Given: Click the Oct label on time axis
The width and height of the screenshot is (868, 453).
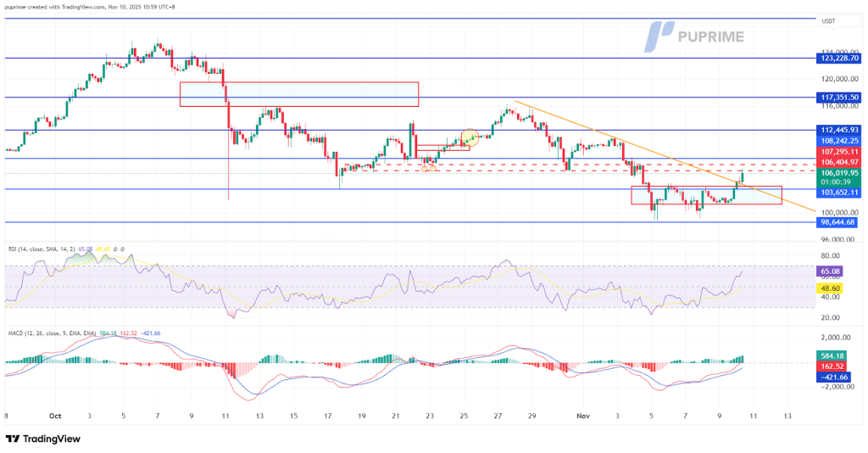Looking at the screenshot, I should coord(56,416).
